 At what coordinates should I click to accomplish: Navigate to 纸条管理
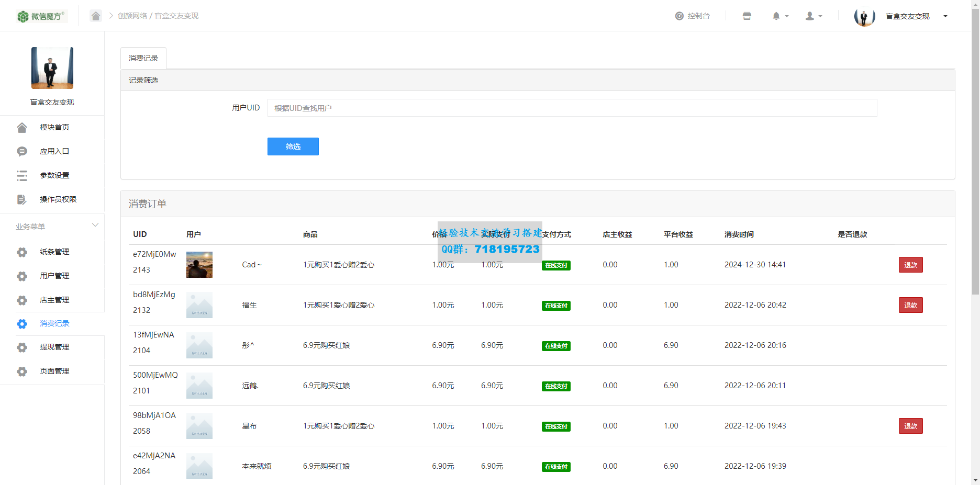[54, 252]
